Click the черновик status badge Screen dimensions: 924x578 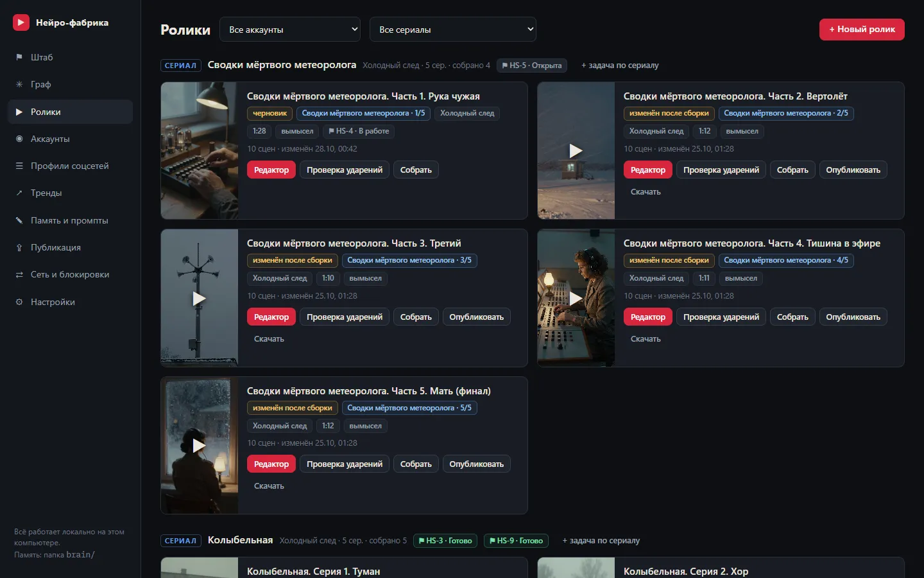click(269, 113)
